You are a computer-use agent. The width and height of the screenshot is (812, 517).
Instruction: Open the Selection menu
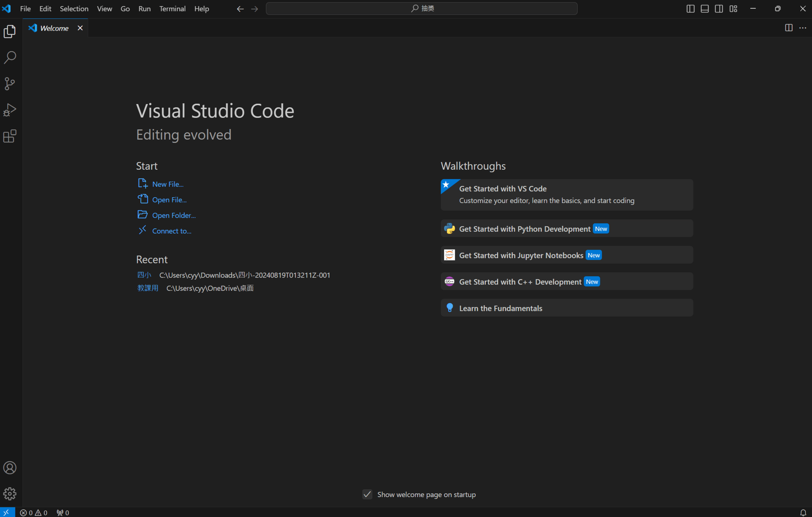(74, 8)
